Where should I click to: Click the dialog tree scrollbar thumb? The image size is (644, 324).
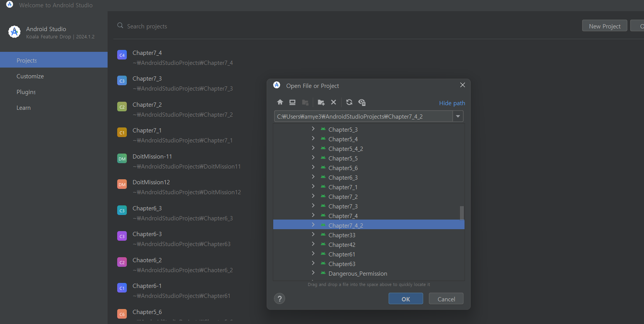pos(461,213)
